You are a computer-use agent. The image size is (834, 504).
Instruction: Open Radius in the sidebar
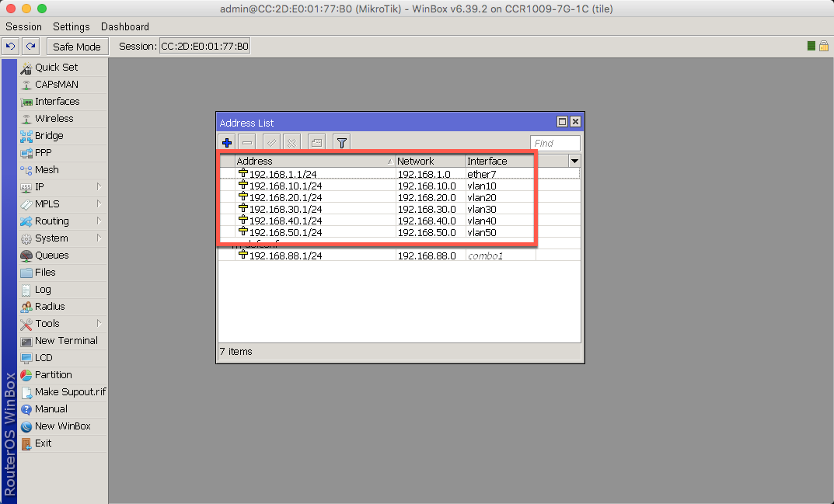(63, 307)
